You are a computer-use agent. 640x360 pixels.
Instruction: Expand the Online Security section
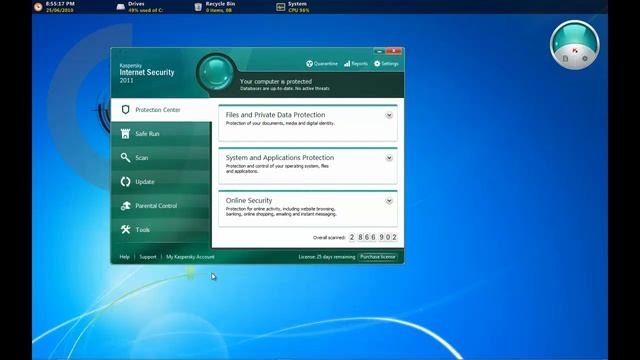(x=389, y=201)
